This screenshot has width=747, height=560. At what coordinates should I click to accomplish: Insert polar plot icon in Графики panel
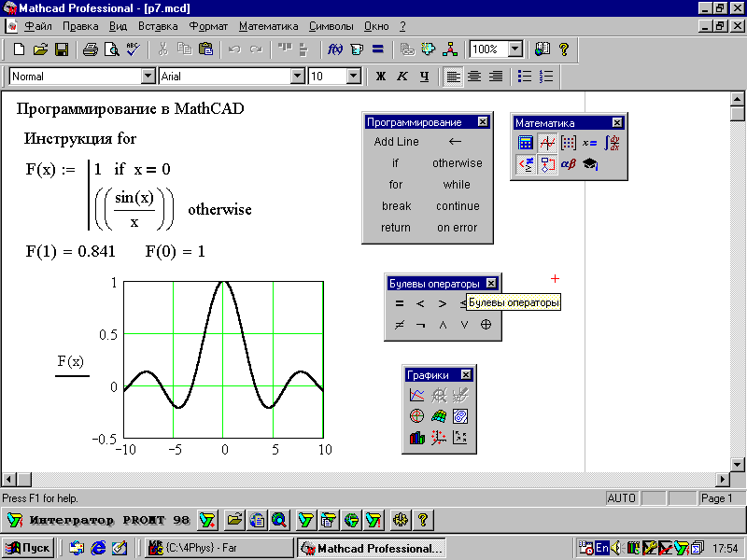tap(416, 416)
